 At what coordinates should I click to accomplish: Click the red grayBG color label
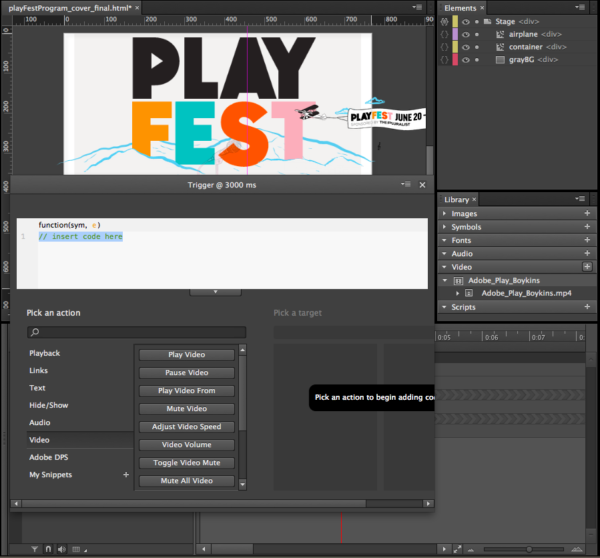[x=455, y=60]
